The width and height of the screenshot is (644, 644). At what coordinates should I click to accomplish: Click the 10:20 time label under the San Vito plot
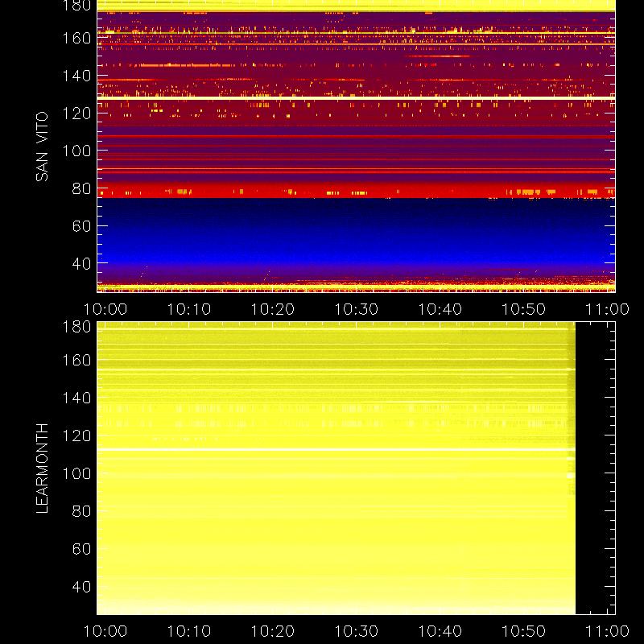pyautogui.click(x=273, y=309)
